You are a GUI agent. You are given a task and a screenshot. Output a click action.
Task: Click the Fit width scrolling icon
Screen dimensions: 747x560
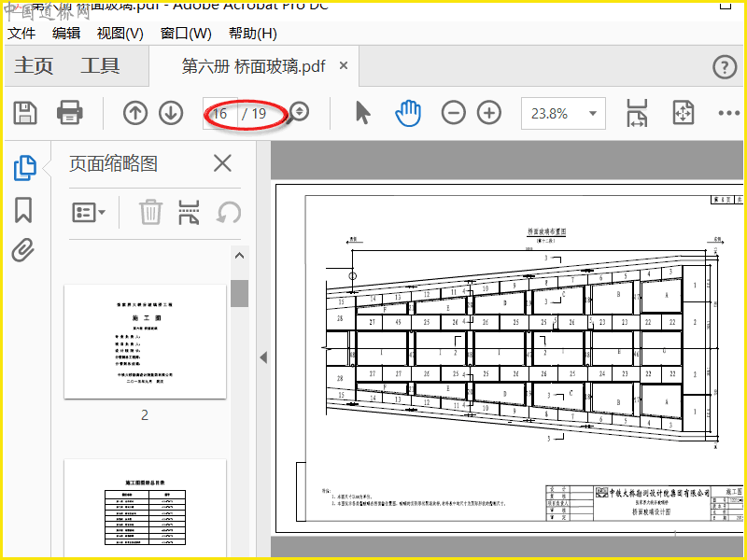pos(637,113)
